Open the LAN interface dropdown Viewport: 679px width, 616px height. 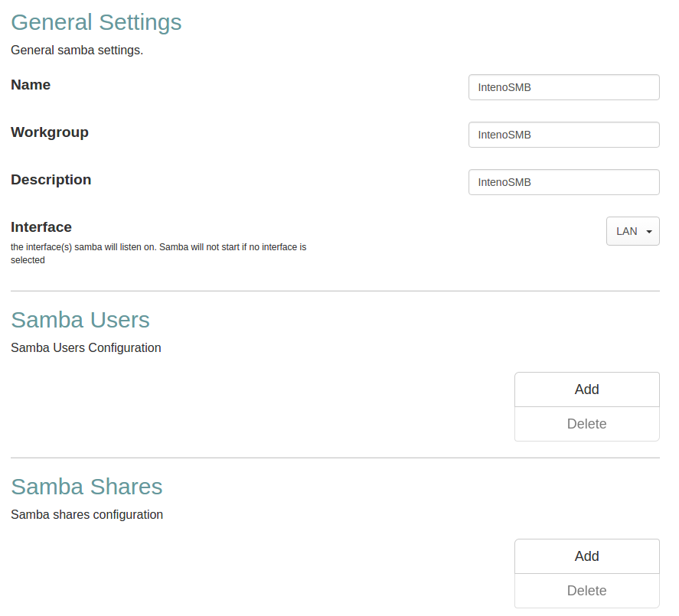[x=632, y=231]
